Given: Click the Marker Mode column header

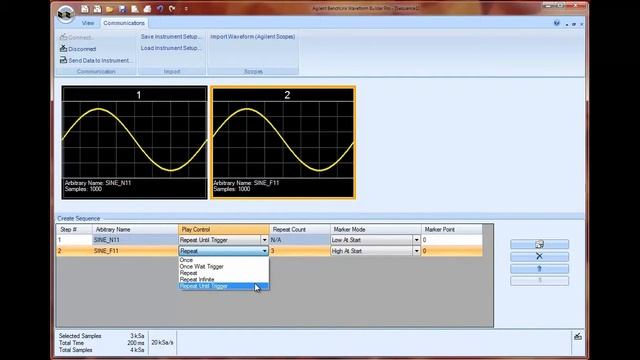Looking at the screenshot, I should click(376, 229).
